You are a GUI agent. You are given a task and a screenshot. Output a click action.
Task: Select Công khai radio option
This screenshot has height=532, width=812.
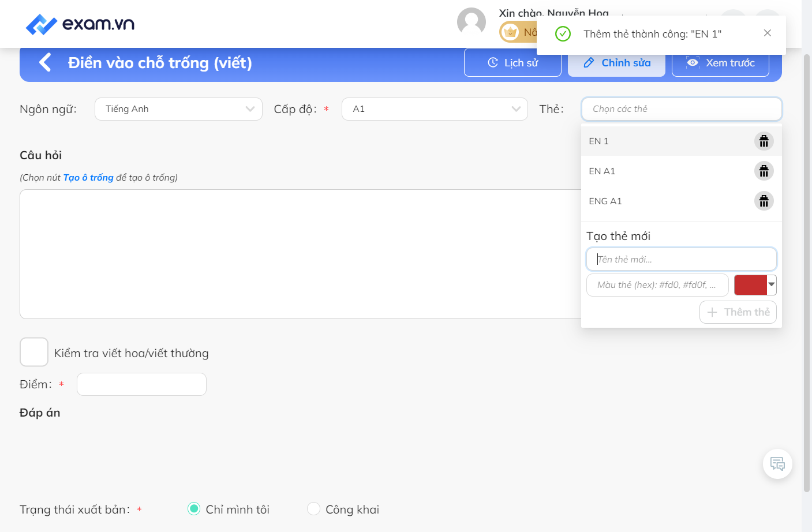313,509
